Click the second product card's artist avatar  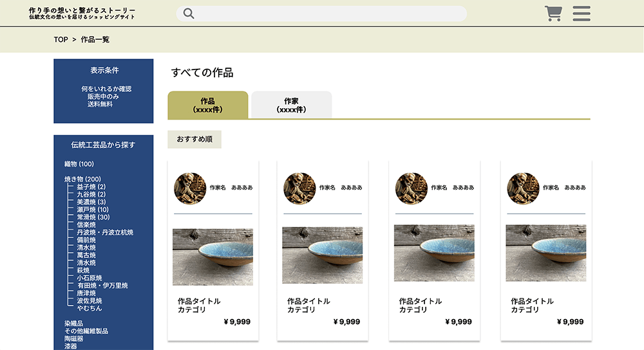299,188
